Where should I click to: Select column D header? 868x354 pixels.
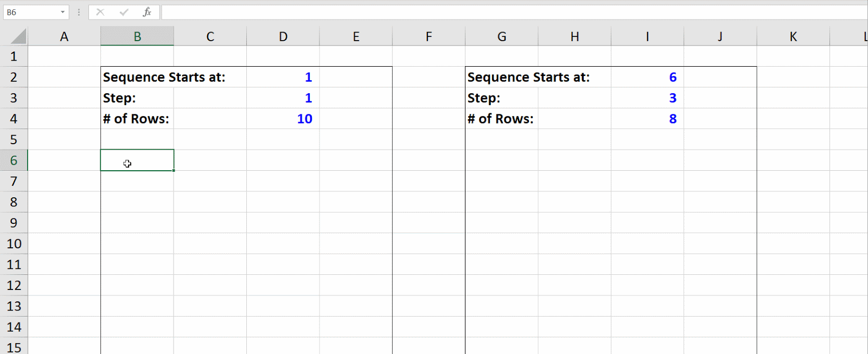[x=283, y=37]
